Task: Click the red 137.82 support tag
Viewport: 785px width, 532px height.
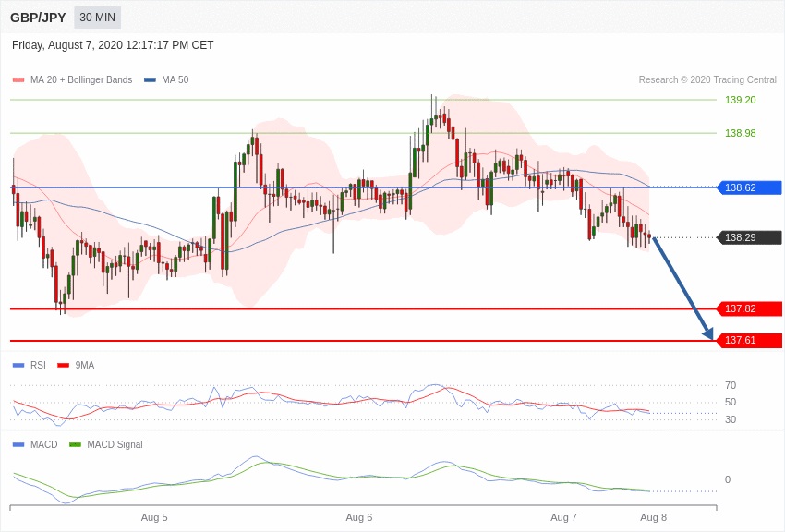Action: click(750, 308)
